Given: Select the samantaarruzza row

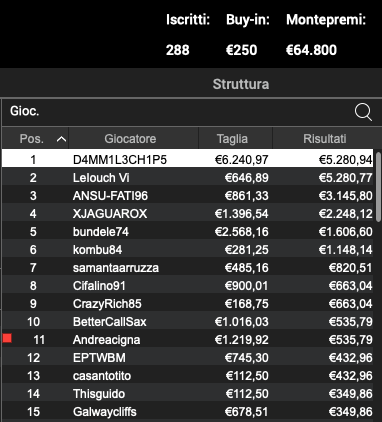Looking at the screenshot, I should pos(188,267).
